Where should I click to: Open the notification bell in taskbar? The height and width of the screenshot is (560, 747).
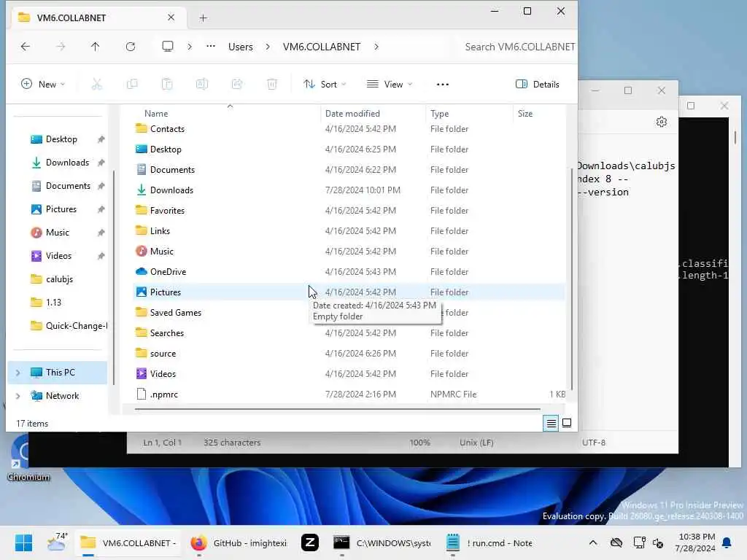(727, 542)
